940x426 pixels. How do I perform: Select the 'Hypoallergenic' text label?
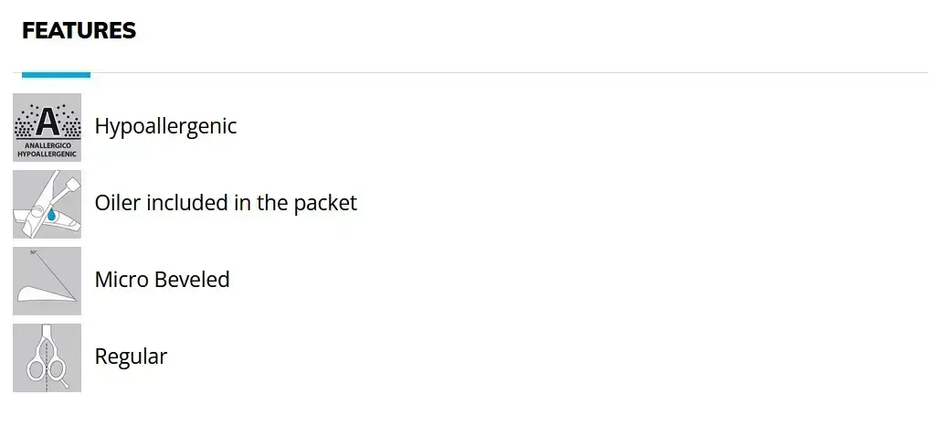(x=165, y=127)
